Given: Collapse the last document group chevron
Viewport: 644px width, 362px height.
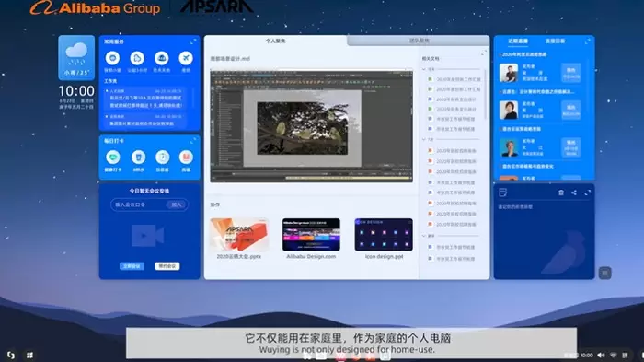Looking at the screenshot, I should (x=424, y=236).
